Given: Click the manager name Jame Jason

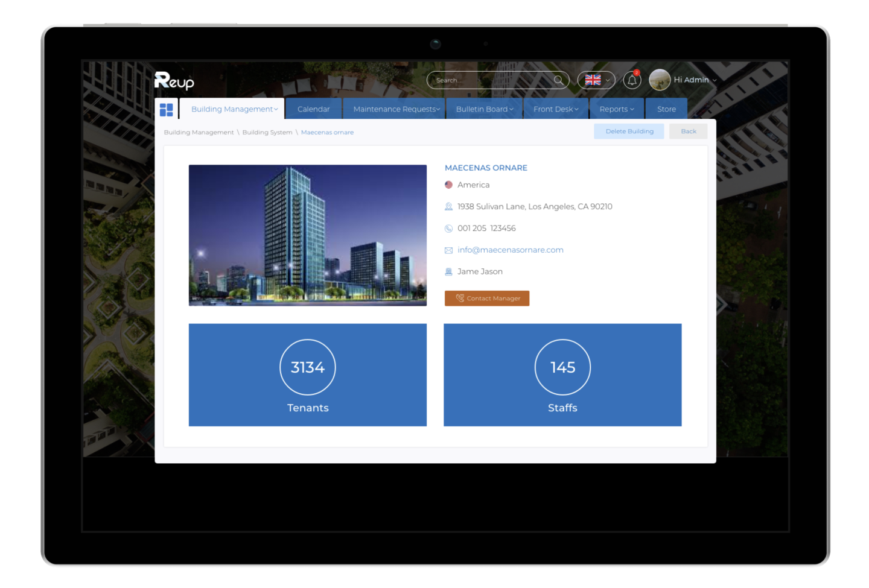Looking at the screenshot, I should click(x=480, y=272).
